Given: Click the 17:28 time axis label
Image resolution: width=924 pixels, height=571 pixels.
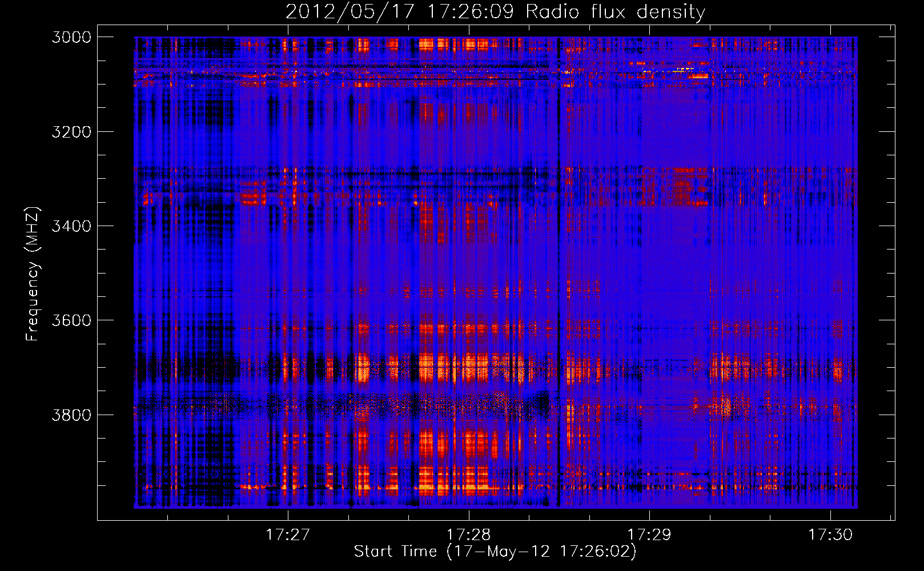Looking at the screenshot, I should click(x=469, y=535).
